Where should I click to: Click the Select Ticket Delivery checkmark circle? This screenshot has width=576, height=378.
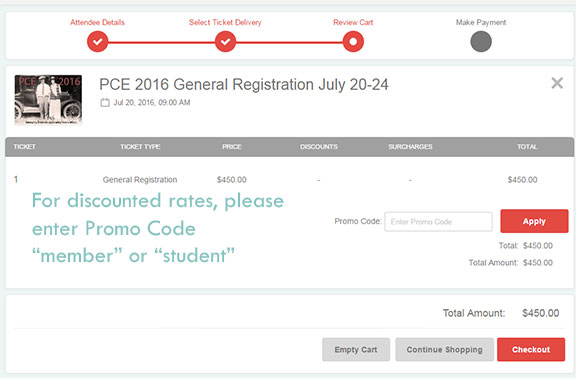tap(225, 42)
